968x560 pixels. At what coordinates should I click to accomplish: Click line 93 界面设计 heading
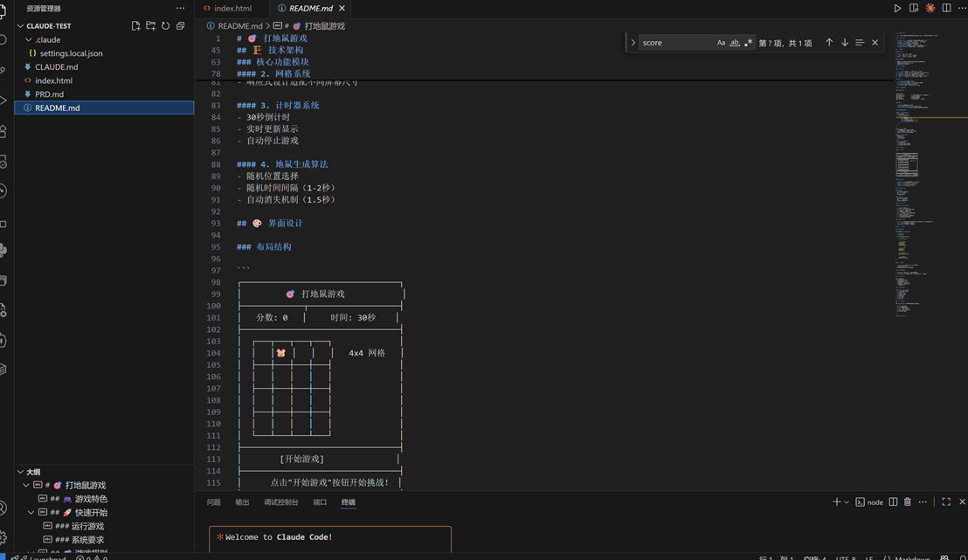coord(270,224)
